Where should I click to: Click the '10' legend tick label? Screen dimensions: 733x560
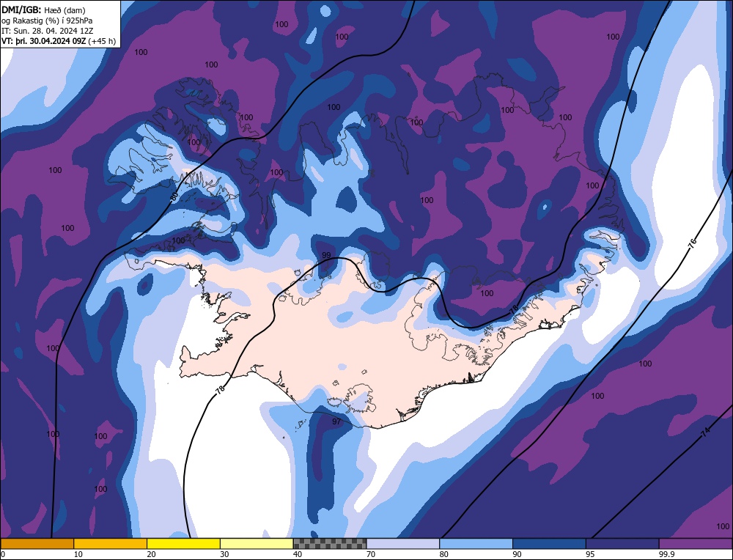78,554
